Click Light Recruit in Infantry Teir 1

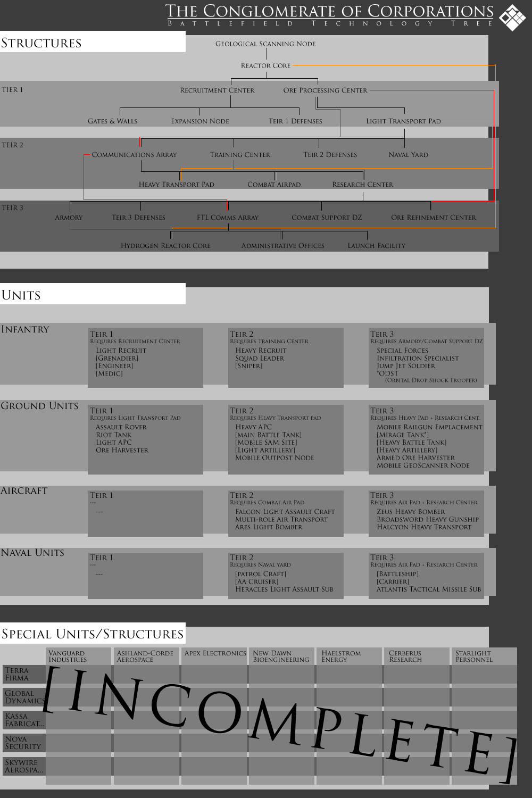coord(121,351)
